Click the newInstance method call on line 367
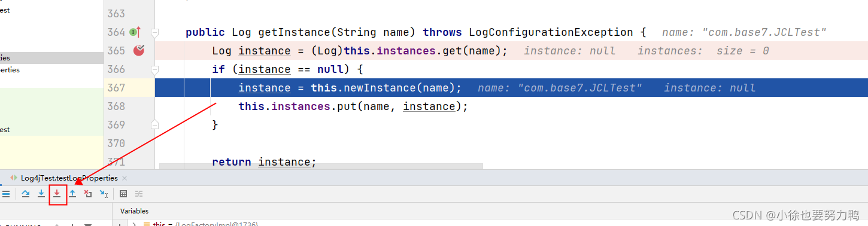 tap(380, 88)
